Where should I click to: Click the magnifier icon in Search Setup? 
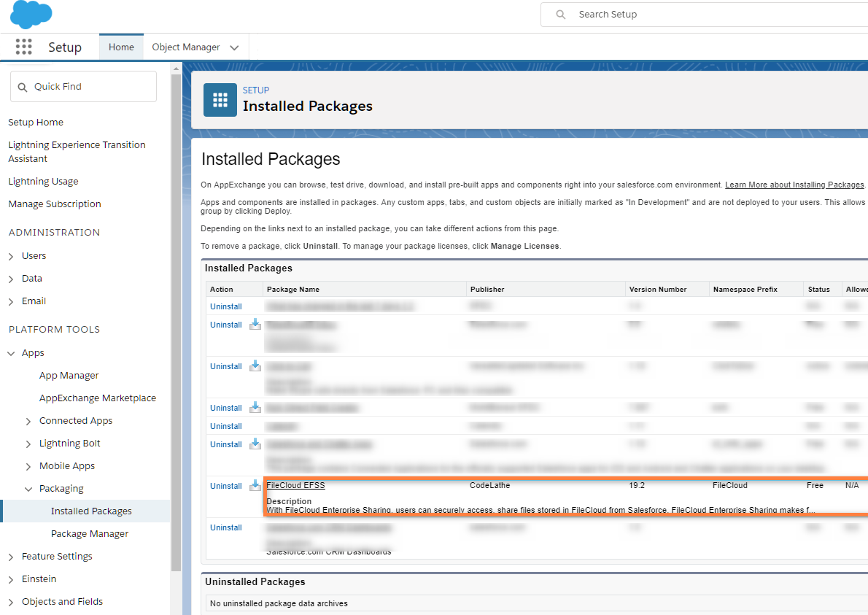(x=560, y=15)
